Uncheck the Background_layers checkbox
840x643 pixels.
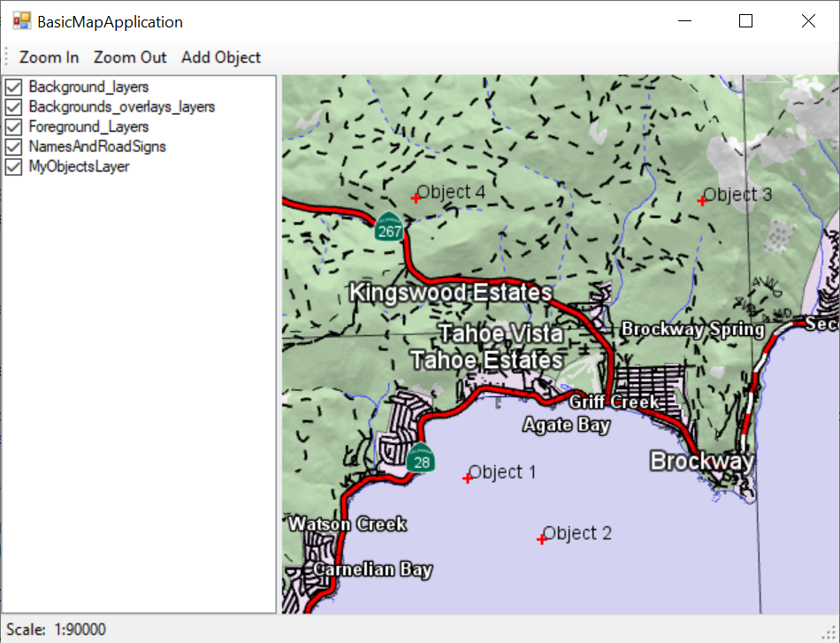14,87
